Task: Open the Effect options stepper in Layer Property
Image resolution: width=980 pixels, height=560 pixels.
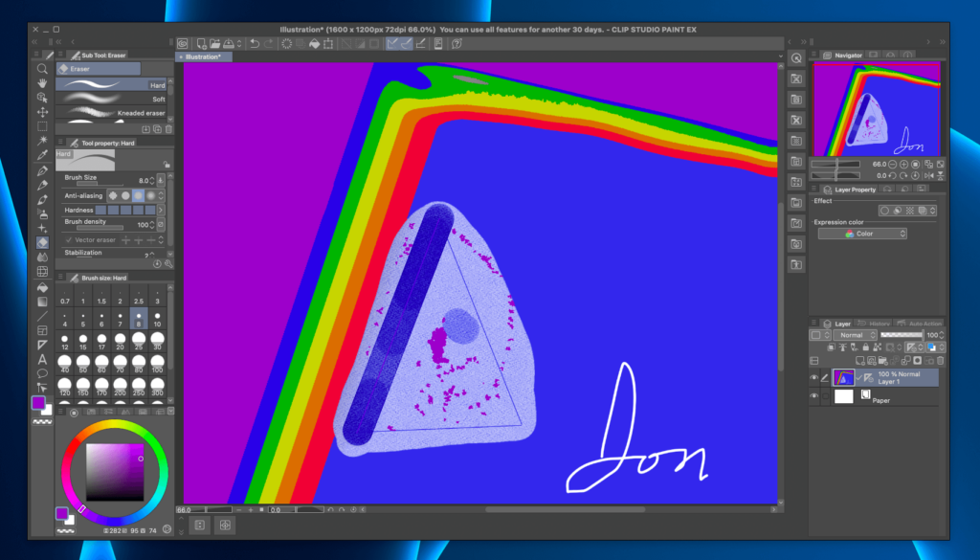Action: (x=932, y=211)
